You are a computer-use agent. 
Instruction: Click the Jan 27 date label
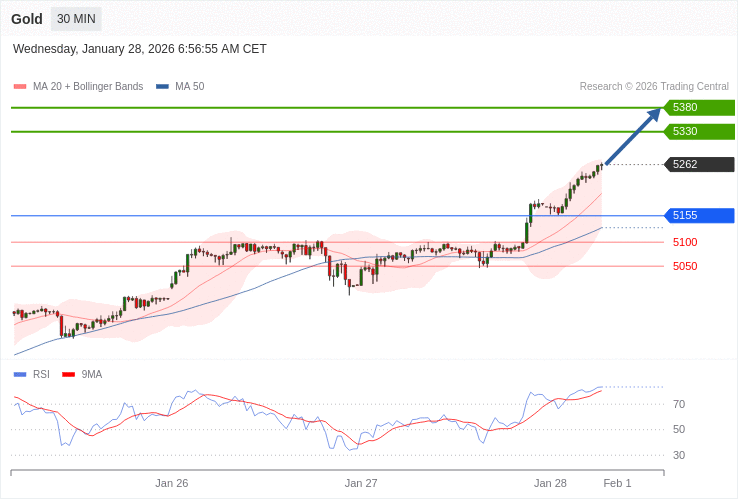point(361,483)
